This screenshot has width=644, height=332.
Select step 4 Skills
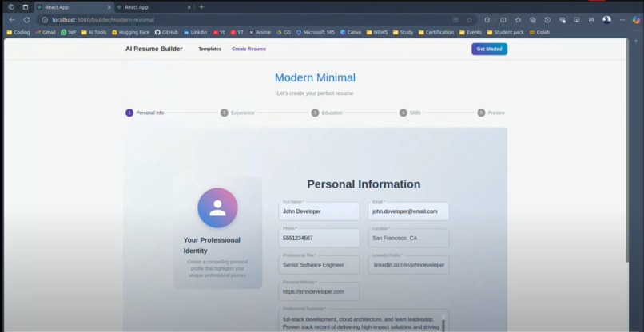(411, 113)
